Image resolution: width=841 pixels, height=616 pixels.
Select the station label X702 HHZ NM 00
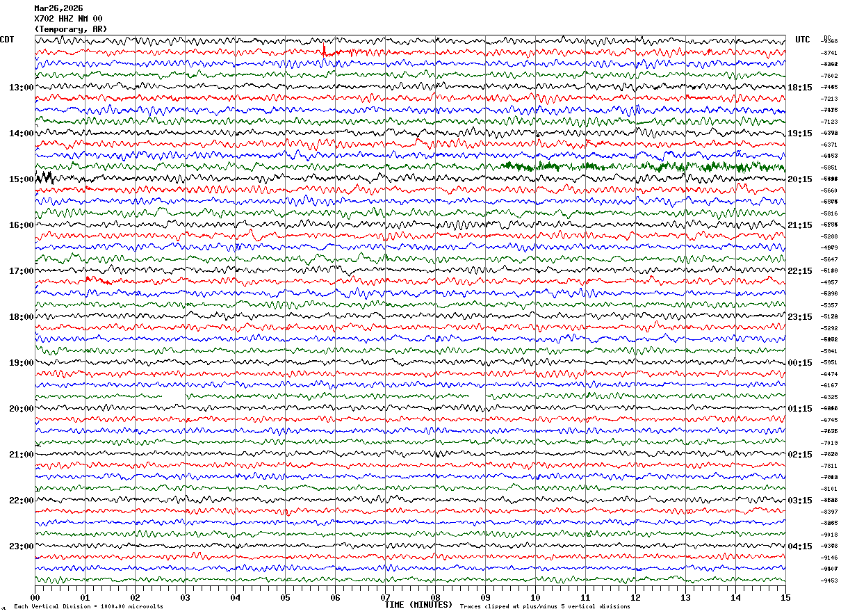68,19
